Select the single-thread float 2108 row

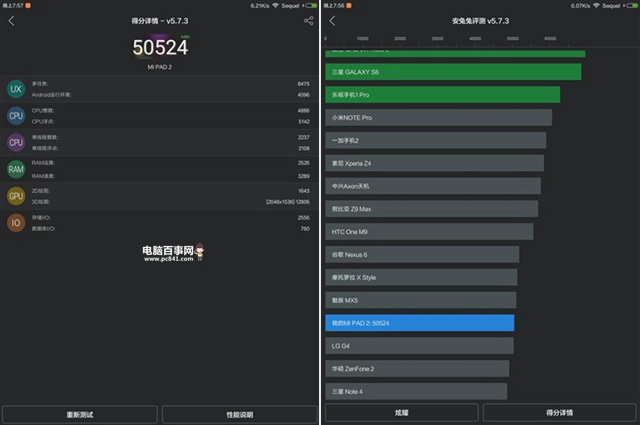[171, 148]
